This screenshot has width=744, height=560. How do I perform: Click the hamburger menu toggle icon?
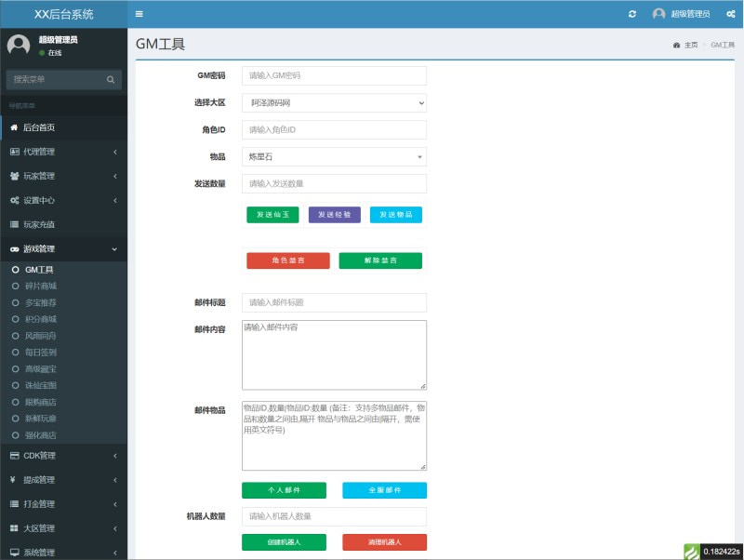pyautogui.click(x=139, y=14)
